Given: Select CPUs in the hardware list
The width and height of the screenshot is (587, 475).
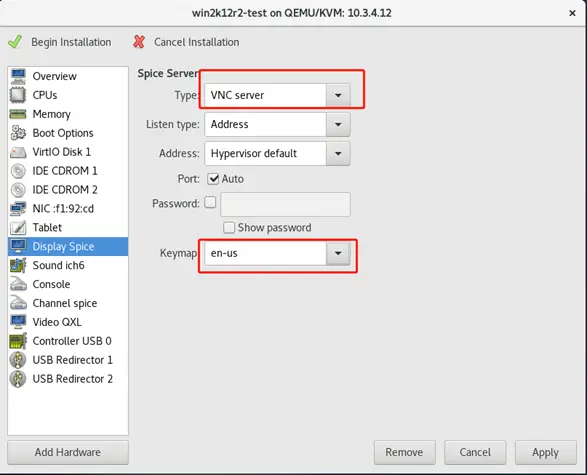Looking at the screenshot, I should (68, 95).
